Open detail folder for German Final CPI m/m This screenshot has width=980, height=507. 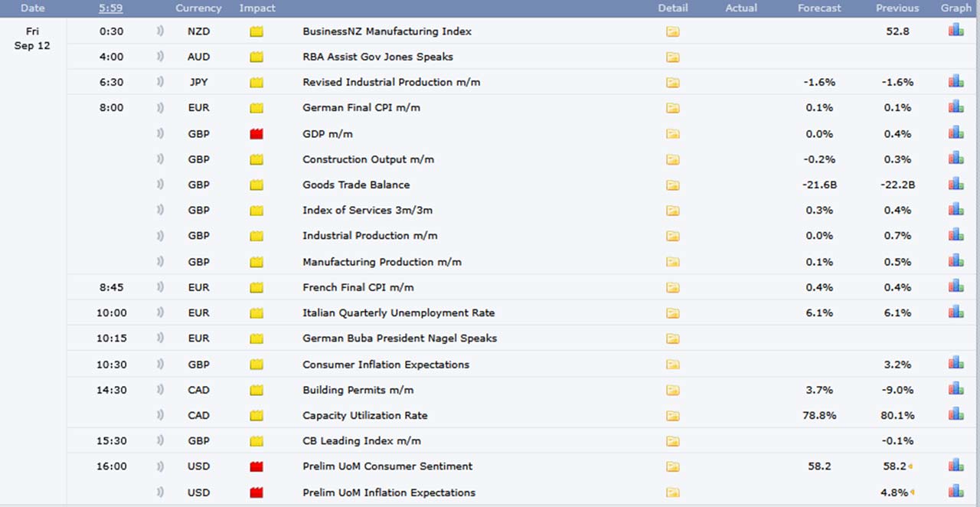click(672, 108)
